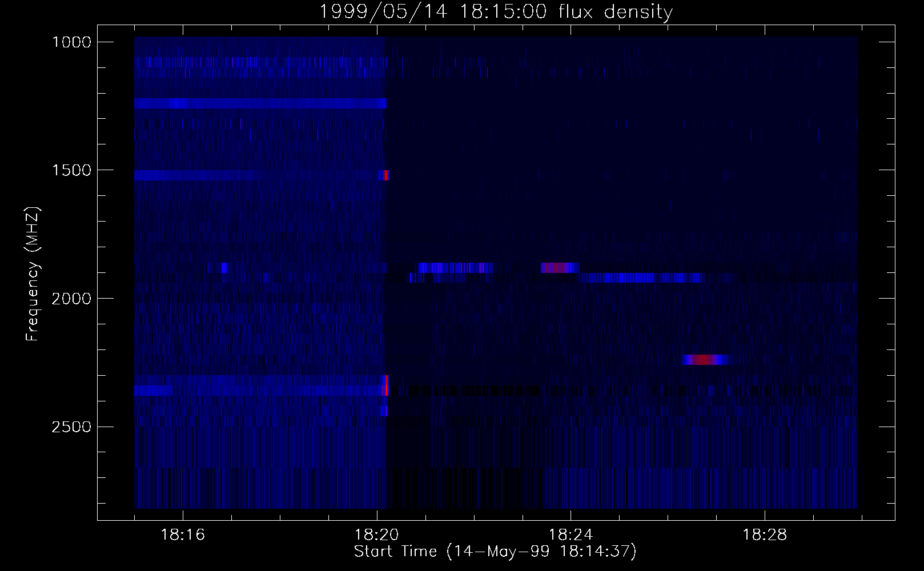Click the red burst near 1880 MHz at 18:24

(x=560, y=267)
